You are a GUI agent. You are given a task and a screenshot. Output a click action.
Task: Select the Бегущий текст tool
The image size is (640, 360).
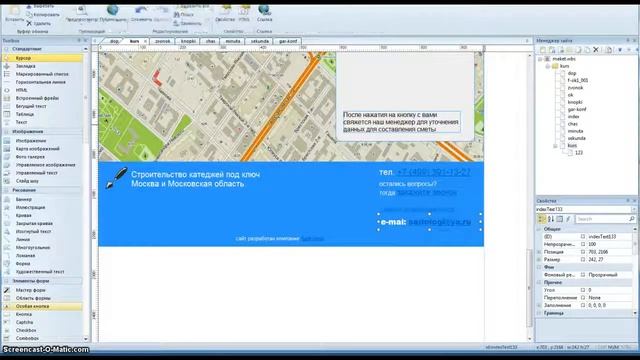coord(42,106)
